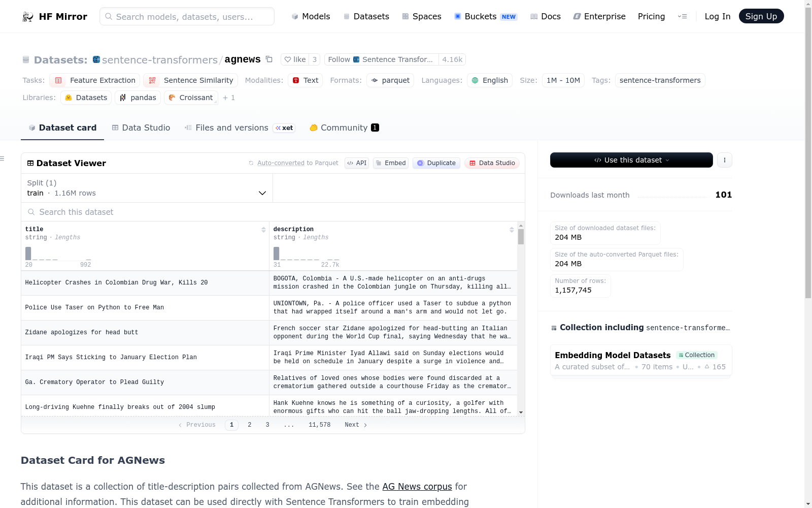Go to Datasets in the top navigation
This screenshot has width=812, height=508.
366,17
